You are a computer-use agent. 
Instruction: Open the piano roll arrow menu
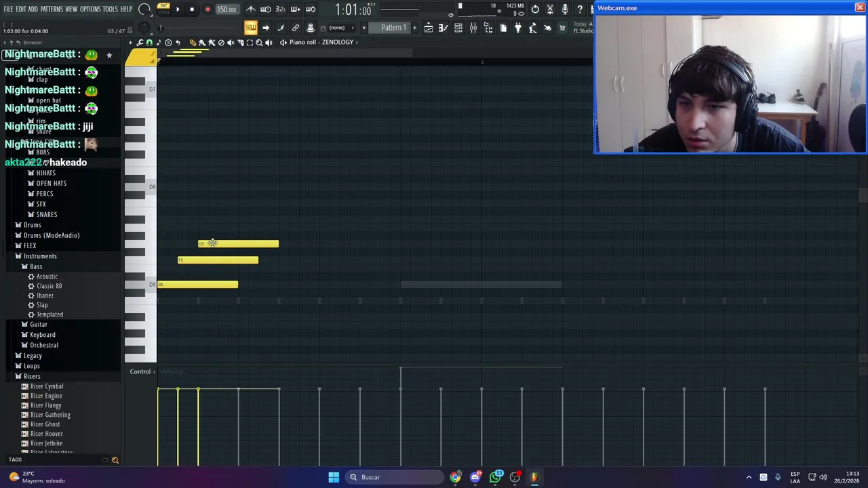click(130, 42)
